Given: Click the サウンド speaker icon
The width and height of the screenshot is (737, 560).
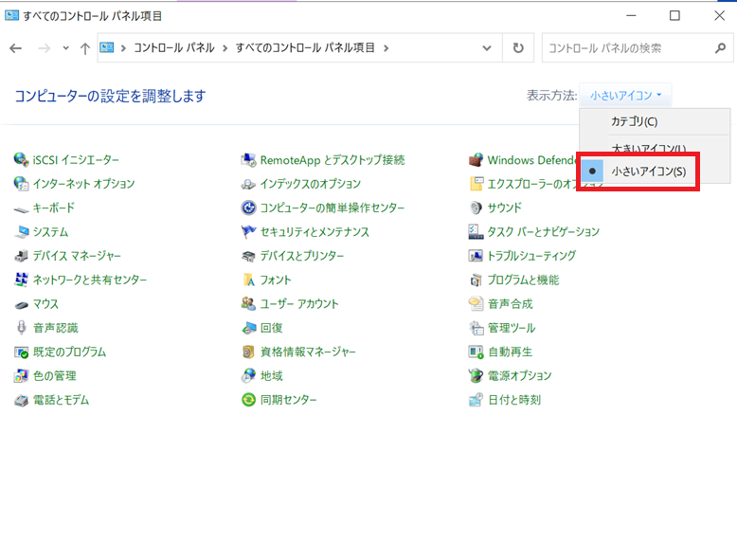Looking at the screenshot, I should coord(476,208).
